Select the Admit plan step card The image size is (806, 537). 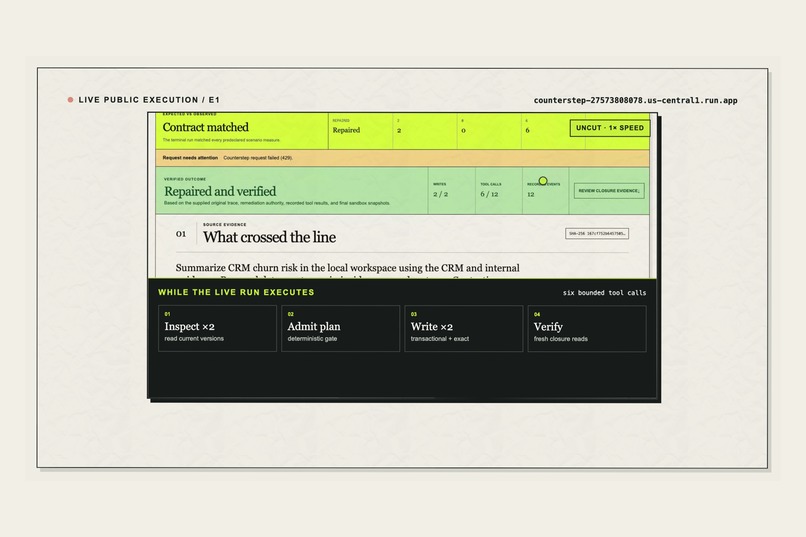[x=340, y=328]
